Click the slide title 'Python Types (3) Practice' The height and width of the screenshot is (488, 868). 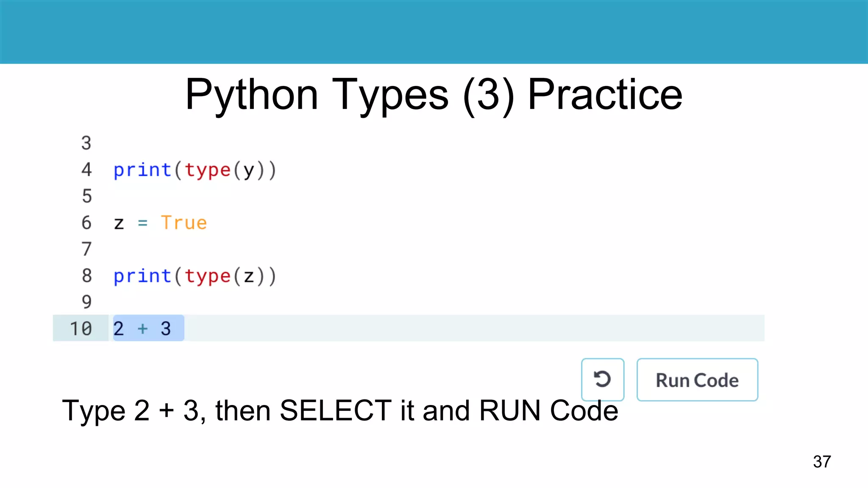click(x=434, y=95)
